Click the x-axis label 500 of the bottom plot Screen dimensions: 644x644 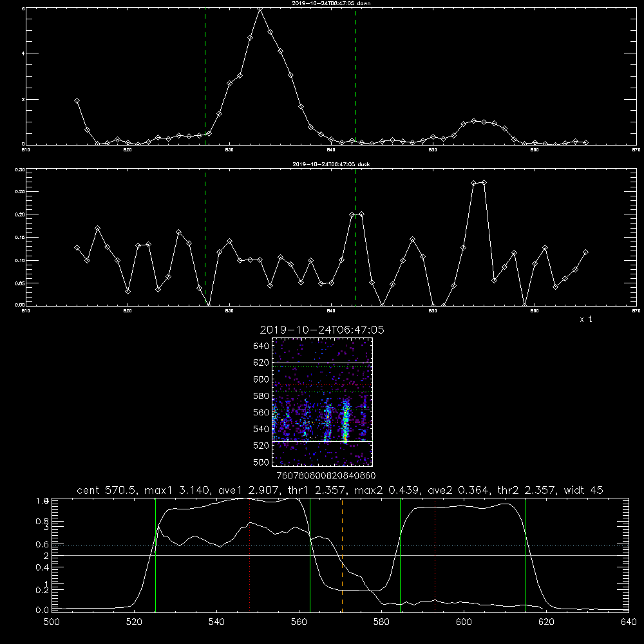52,621
